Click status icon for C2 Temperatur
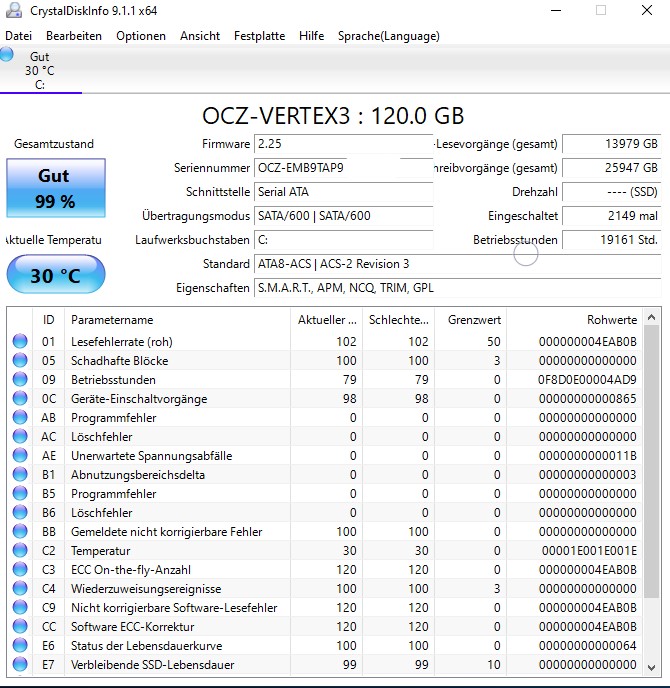670x688 pixels. tap(20, 550)
